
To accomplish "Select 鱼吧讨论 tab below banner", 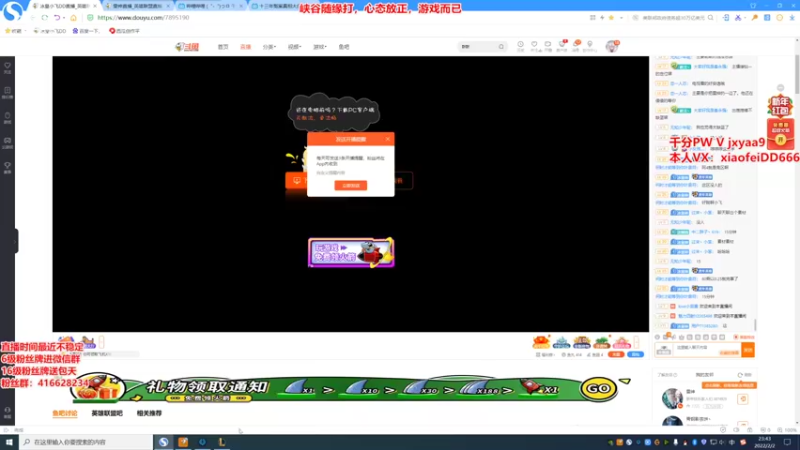I will pos(65,413).
